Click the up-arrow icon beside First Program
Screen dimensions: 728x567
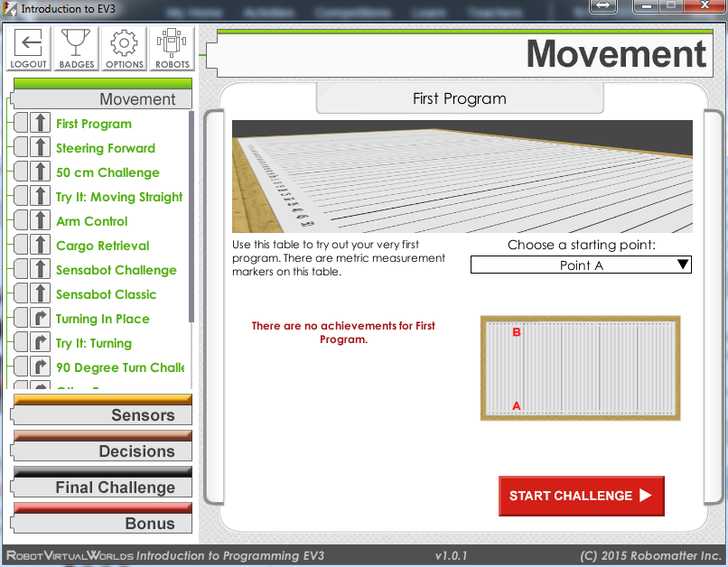(41, 124)
